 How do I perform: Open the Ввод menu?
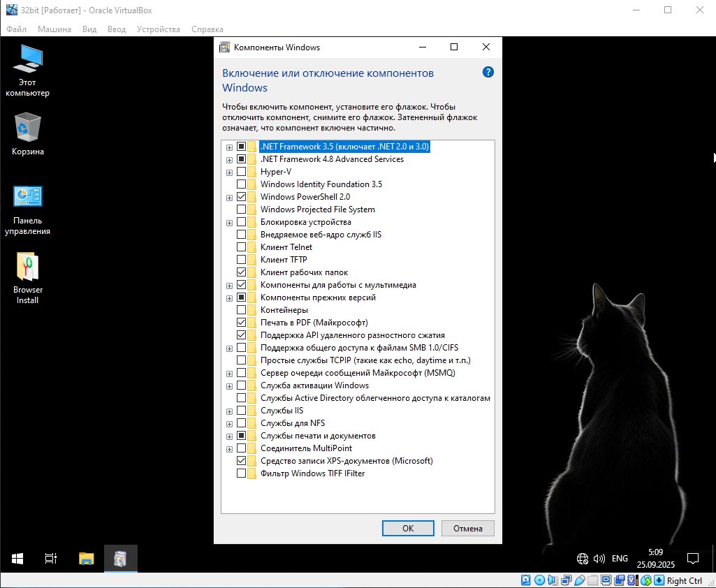pos(117,29)
